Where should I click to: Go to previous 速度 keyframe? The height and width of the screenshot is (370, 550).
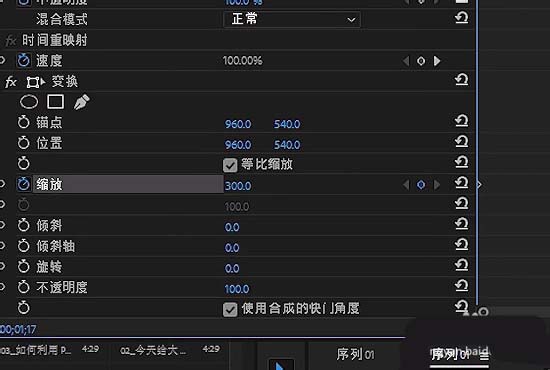point(406,61)
